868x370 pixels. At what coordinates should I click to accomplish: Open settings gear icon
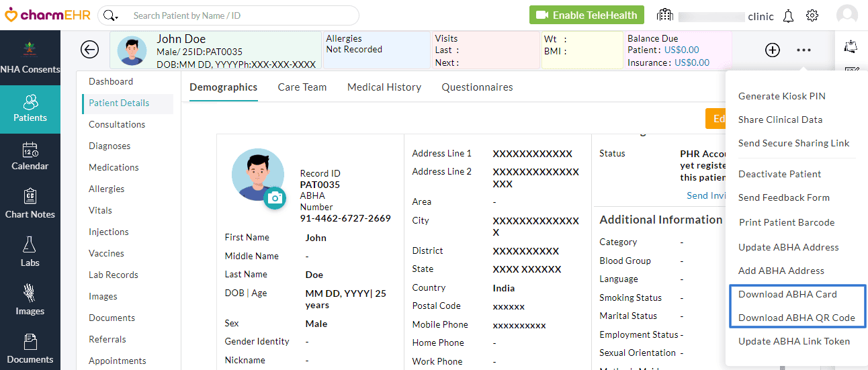[x=812, y=16]
